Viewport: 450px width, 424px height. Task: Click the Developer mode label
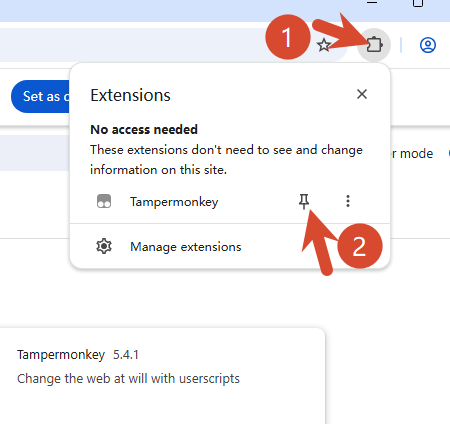[x=412, y=154]
